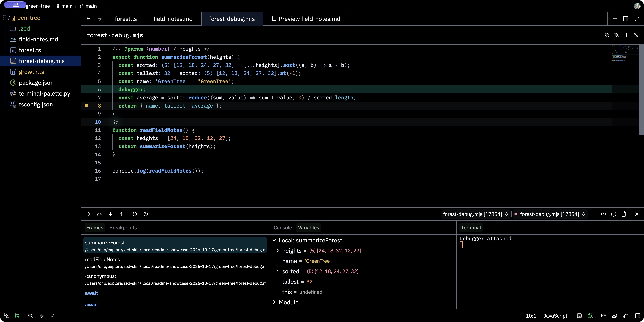Toggle the outline panel in status bar
This screenshot has height=322, width=644.
[603, 316]
